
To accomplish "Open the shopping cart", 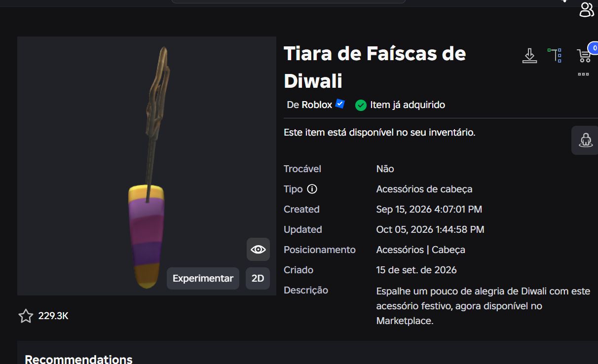I will (584, 56).
